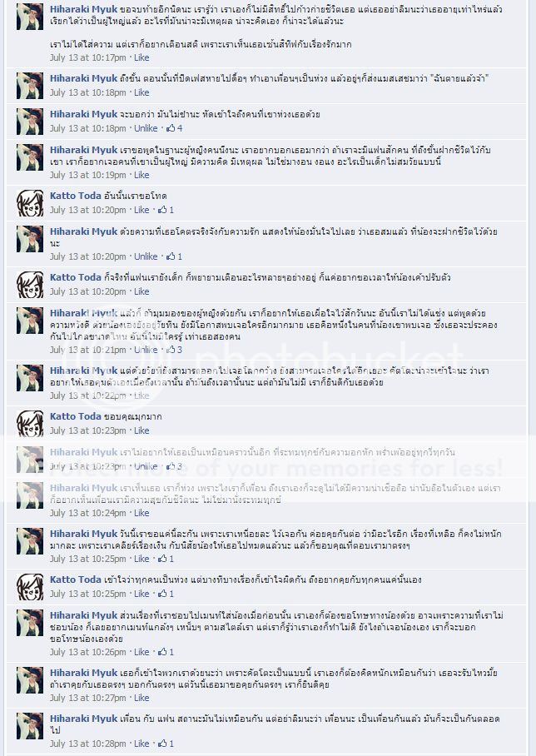Open Hiharaki Myuk's name on the 10:28pm comment
Screen dimensions: 536x756
[84, 719]
